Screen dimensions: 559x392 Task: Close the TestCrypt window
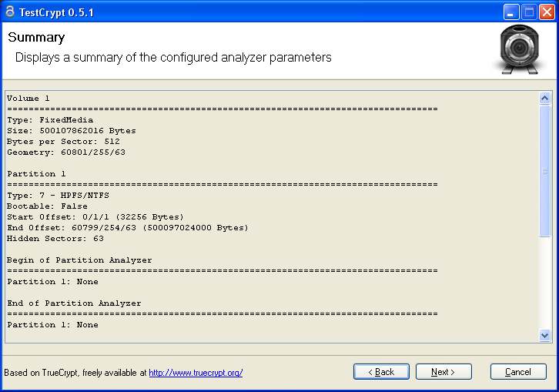click(x=547, y=12)
